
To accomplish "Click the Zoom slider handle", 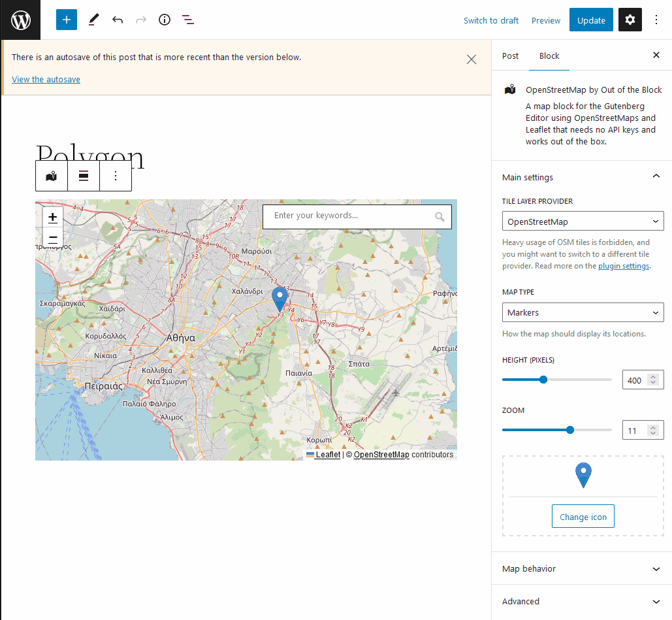I will (x=570, y=430).
